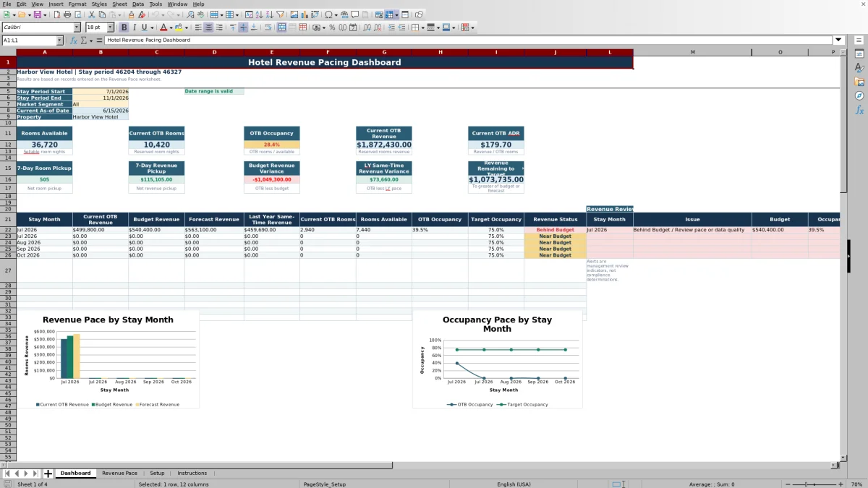Click the Cut scissors icon
This screenshot has width=868, height=488.
(91, 14)
